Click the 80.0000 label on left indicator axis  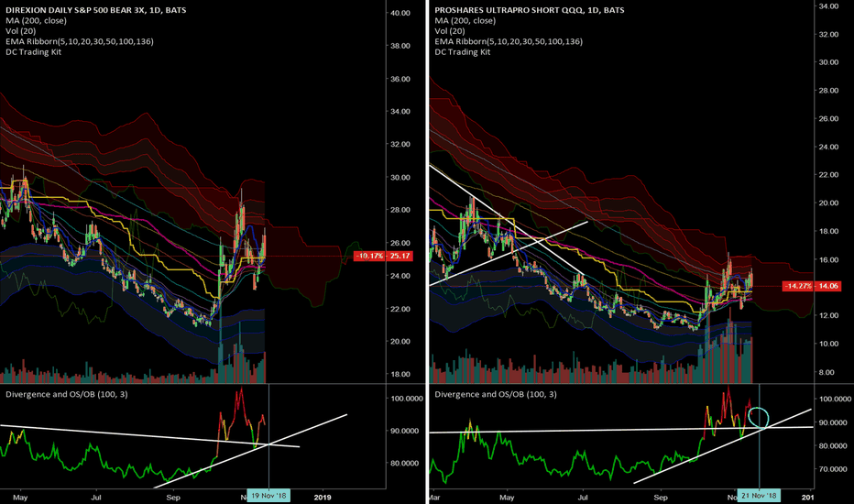(x=405, y=464)
